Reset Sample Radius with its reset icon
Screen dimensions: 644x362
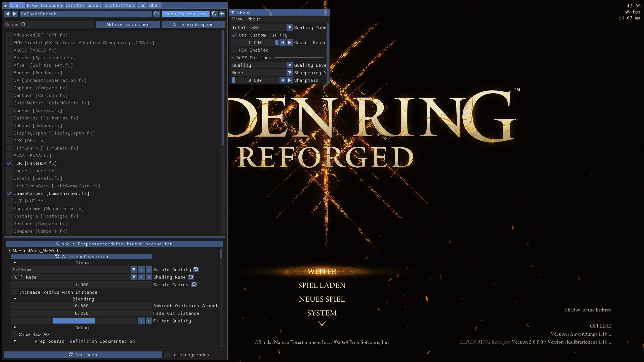click(x=193, y=285)
